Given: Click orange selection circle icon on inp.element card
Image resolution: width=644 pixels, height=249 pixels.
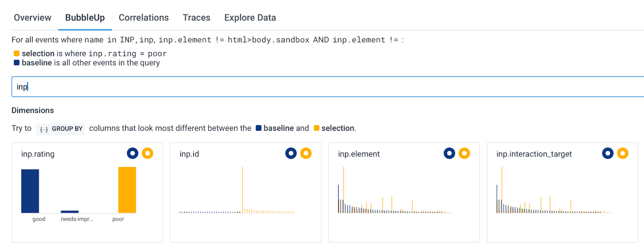Looking at the screenshot, I should point(464,153).
